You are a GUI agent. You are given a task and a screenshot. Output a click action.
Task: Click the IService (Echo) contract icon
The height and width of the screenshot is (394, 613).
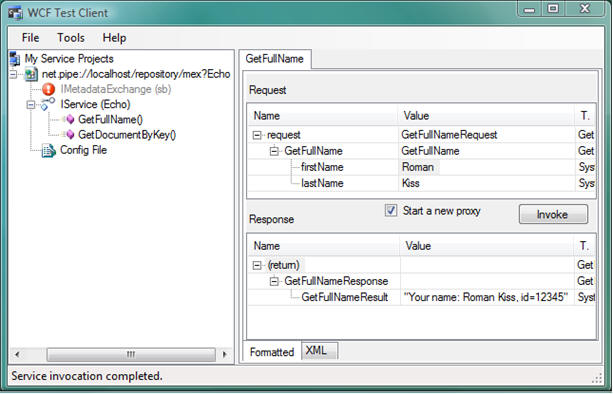48,104
